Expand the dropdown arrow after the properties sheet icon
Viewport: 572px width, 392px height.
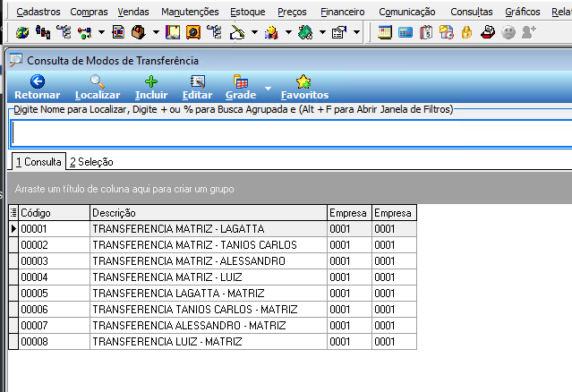(357, 32)
